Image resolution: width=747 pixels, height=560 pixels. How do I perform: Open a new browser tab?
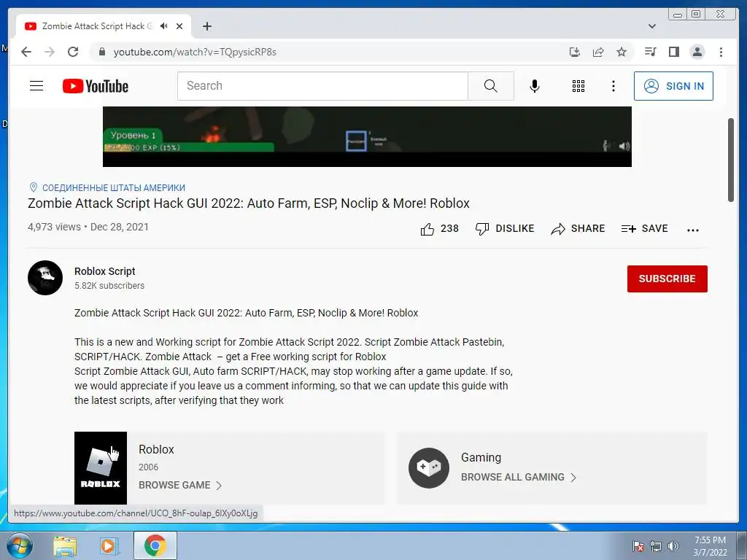click(206, 26)
